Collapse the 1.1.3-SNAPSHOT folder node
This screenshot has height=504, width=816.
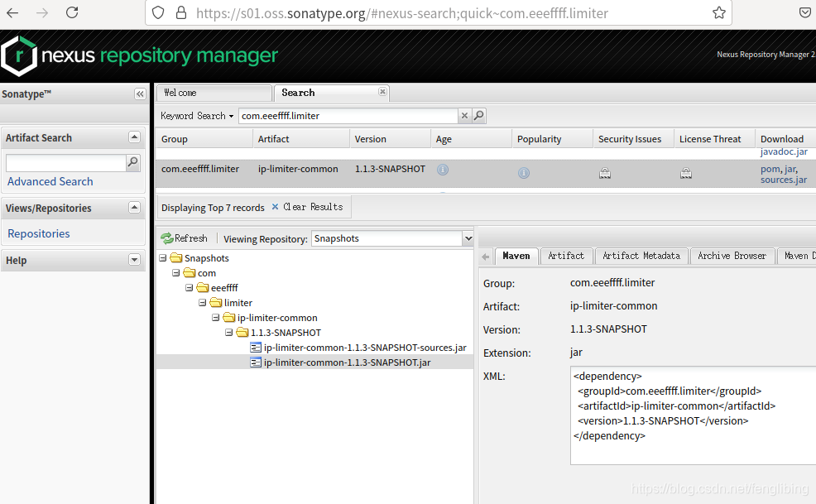[228, 332]
